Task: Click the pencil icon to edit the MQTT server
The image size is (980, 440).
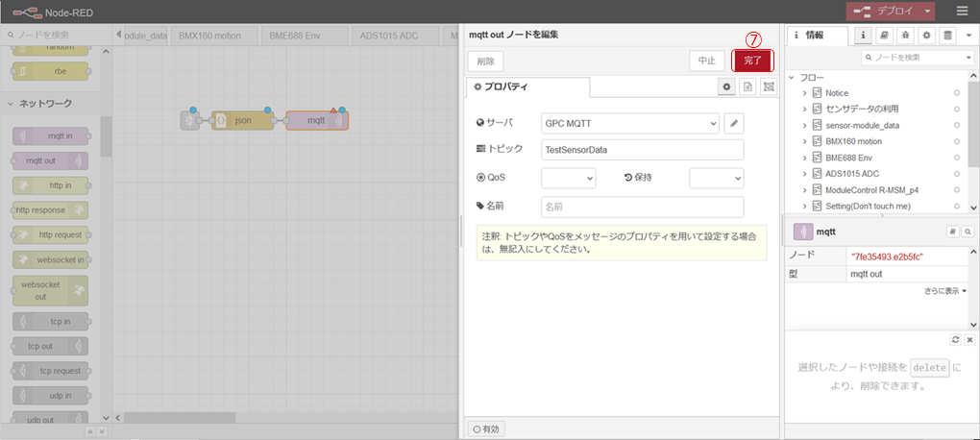Action: coord(734,123)
